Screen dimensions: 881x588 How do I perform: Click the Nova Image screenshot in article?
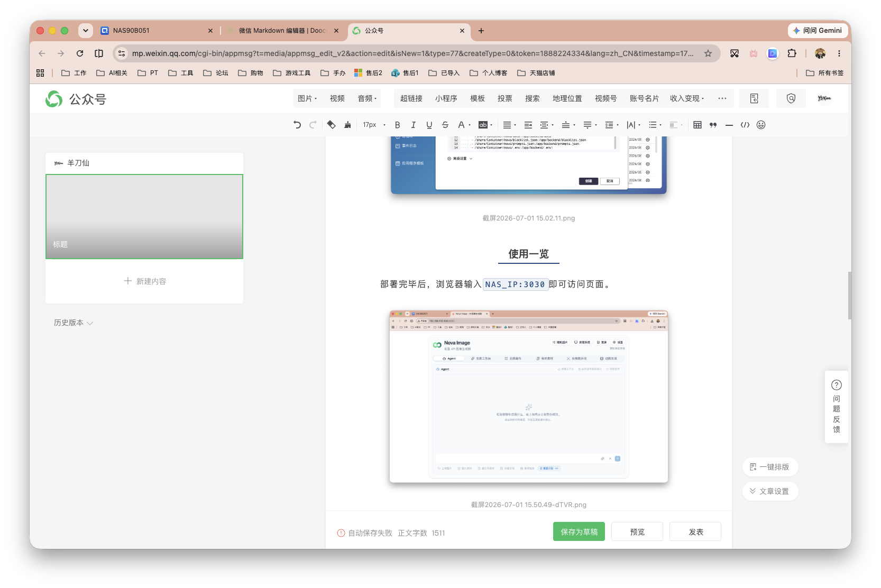click(x=529, y=397)
